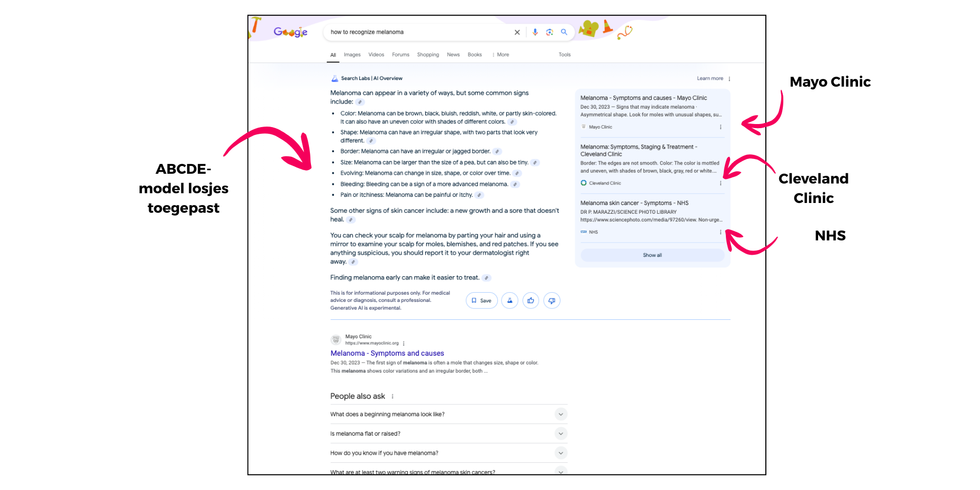
Task: Open the Books tab
Action: (474, 55)
